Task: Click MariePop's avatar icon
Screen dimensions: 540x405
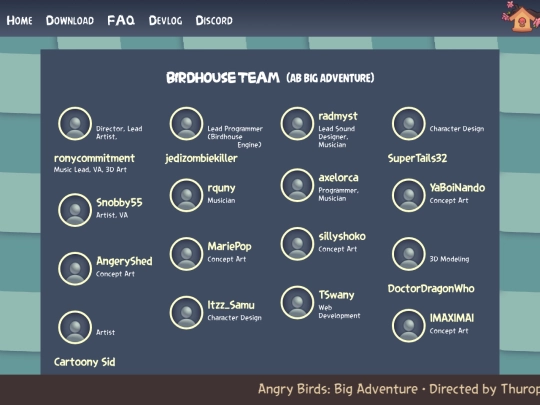Action: [186, 254]
